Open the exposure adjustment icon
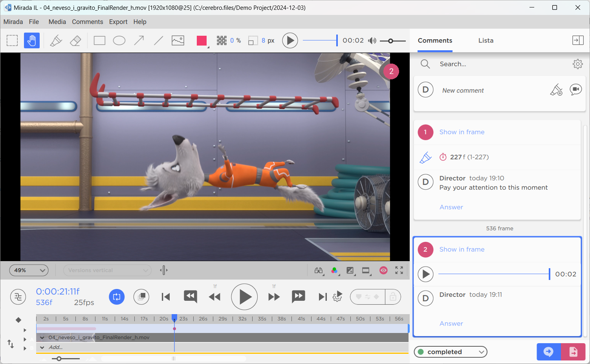This screenshot has height=364, width=590. pyautogui.click(x=350, y=270)
